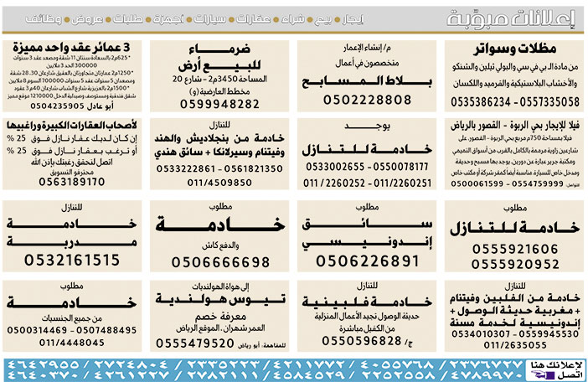Viewport: 588px width, 382px height.
Task: Click phone numbers 0500314469 - 0507488495
Action: point(72,330)
